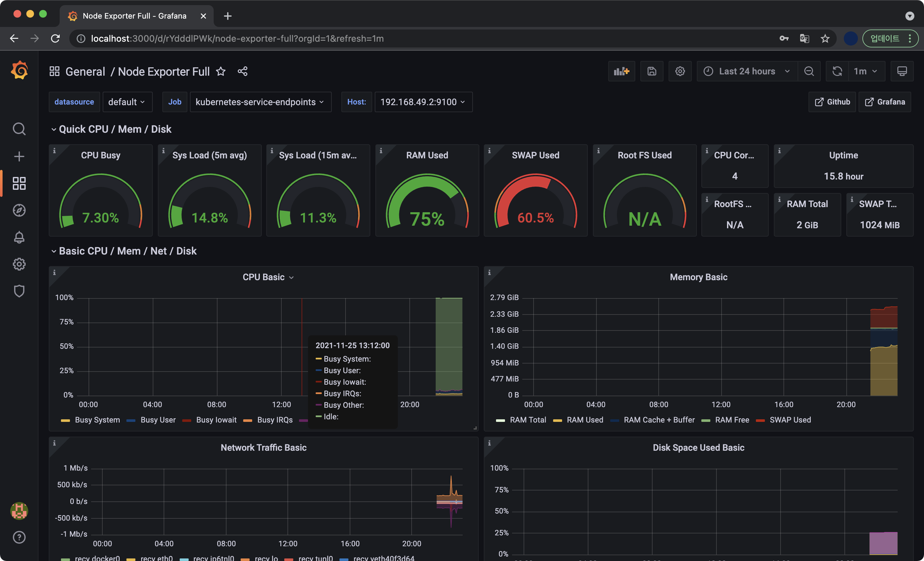Save the dashboard using the save icon

[x=652, y=71]
